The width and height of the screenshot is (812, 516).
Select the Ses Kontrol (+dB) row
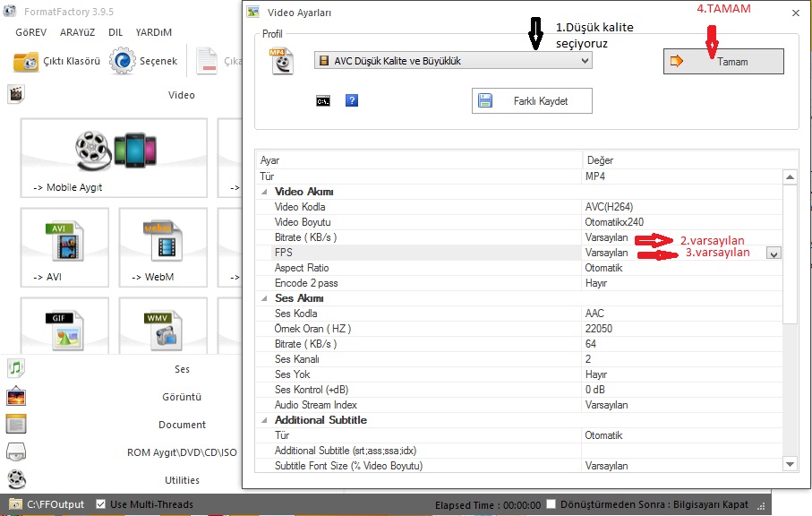point(519,390)
